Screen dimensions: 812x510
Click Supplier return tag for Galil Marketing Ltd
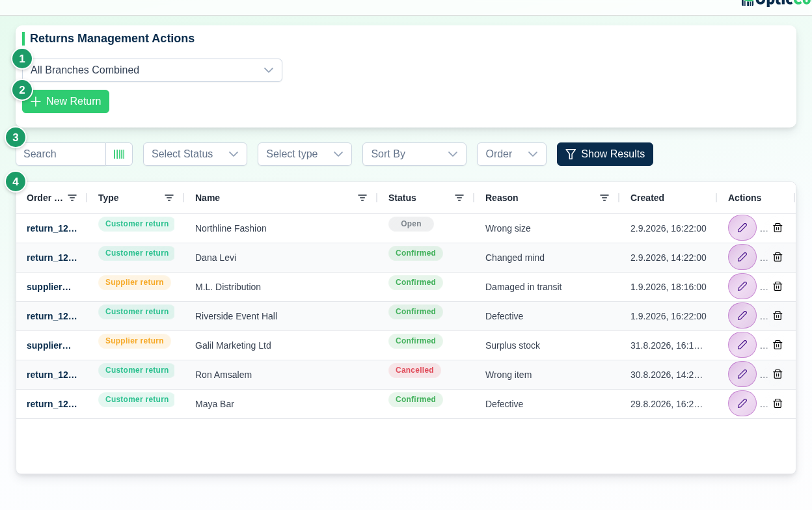(135, 341)
